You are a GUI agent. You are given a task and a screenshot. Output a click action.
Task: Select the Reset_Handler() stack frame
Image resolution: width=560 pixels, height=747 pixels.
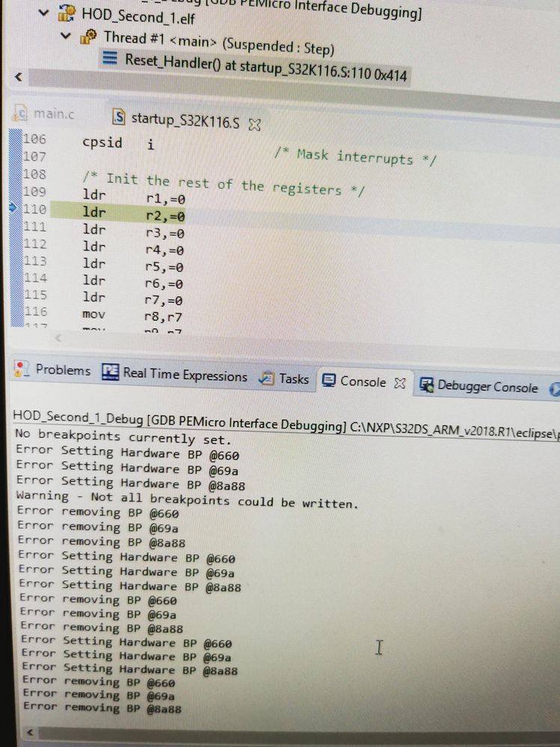point(253,67)
